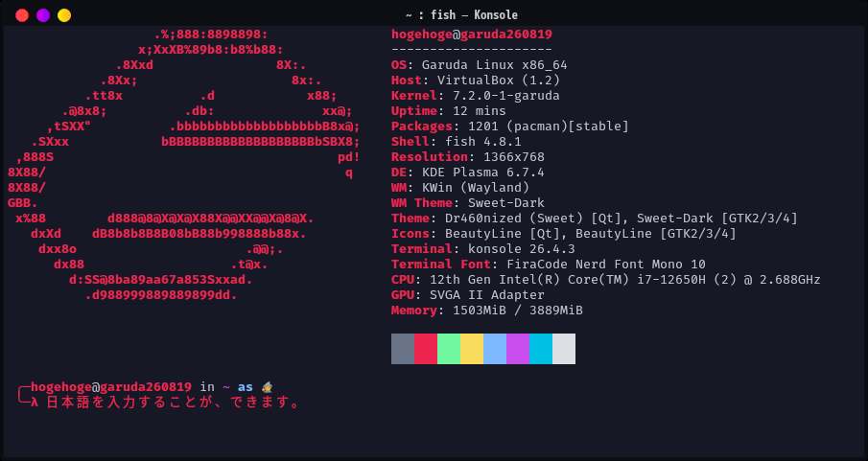Click the 'WM: KWin (Wayland)' line
Screen dimensions: 868x461
point(460,188)
